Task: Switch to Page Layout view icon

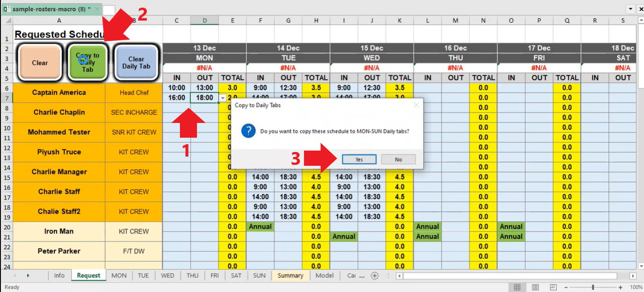Action: (535, 287)
